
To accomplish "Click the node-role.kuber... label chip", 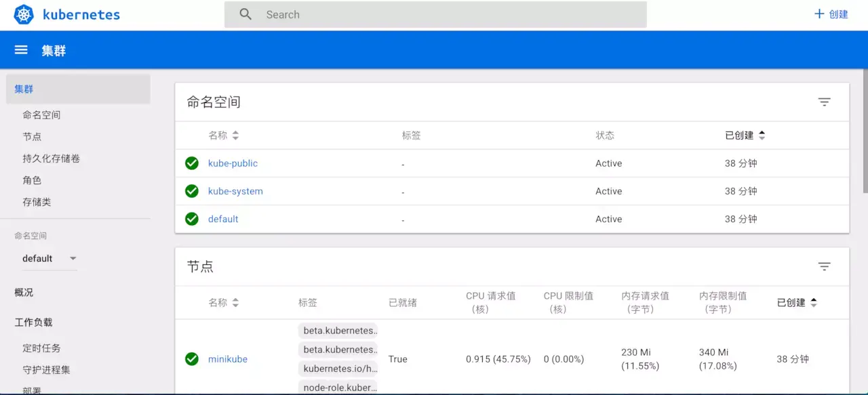I will click(338, 388).
